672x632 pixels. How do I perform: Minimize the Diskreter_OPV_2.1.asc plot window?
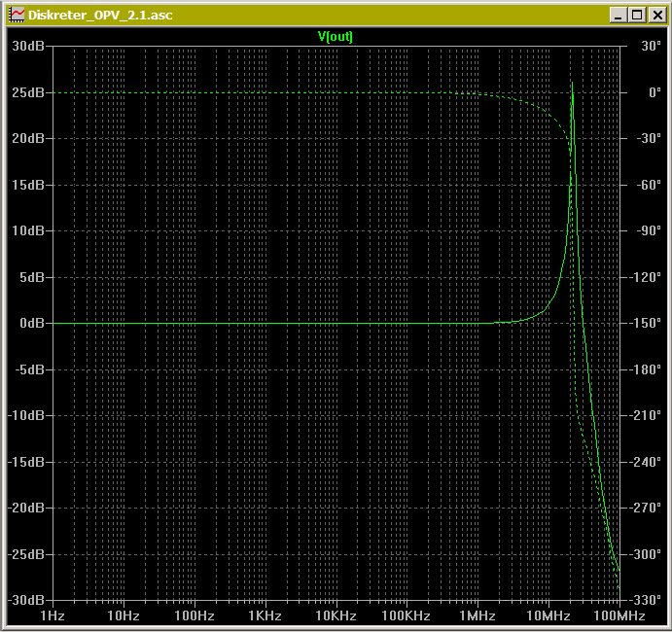pyautogui.click(x=619, y=15)
